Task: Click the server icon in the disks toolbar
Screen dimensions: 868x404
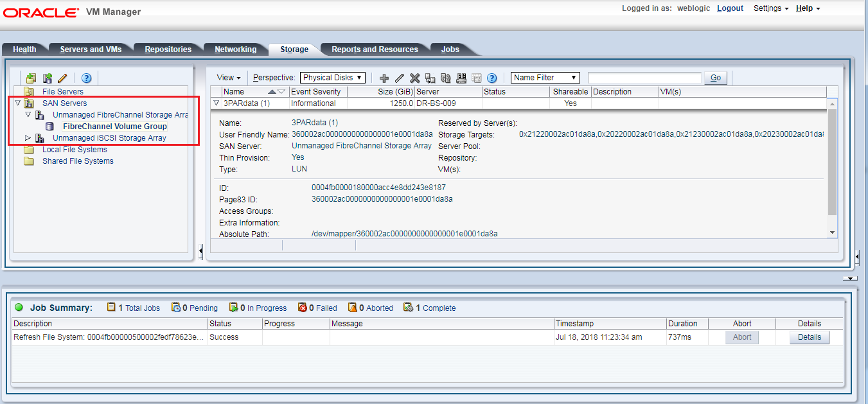Action: [461, 78]
